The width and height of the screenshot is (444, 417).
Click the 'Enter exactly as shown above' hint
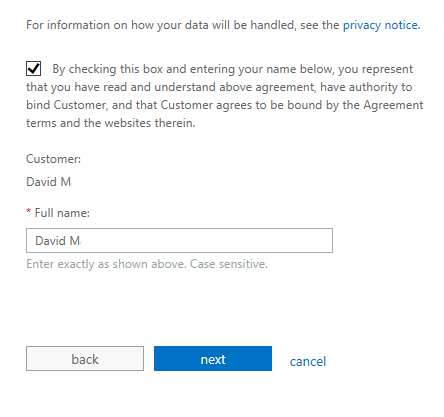tap(106, 264)
